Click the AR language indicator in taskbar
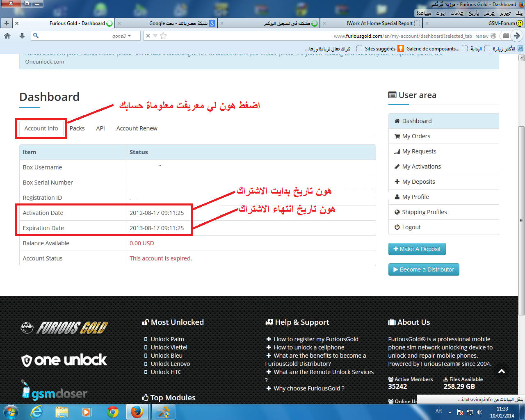525x420 pixels. [439, 411]
